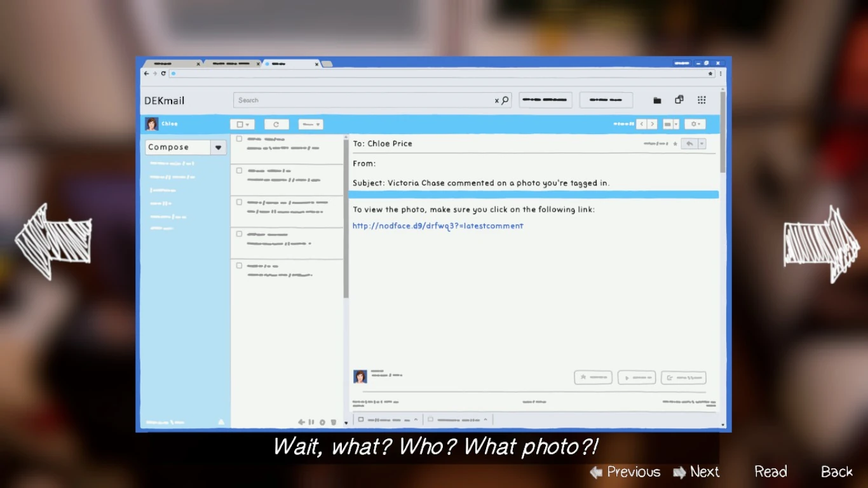
Task: Tick the checkbox of the third email
Action: 240,202
